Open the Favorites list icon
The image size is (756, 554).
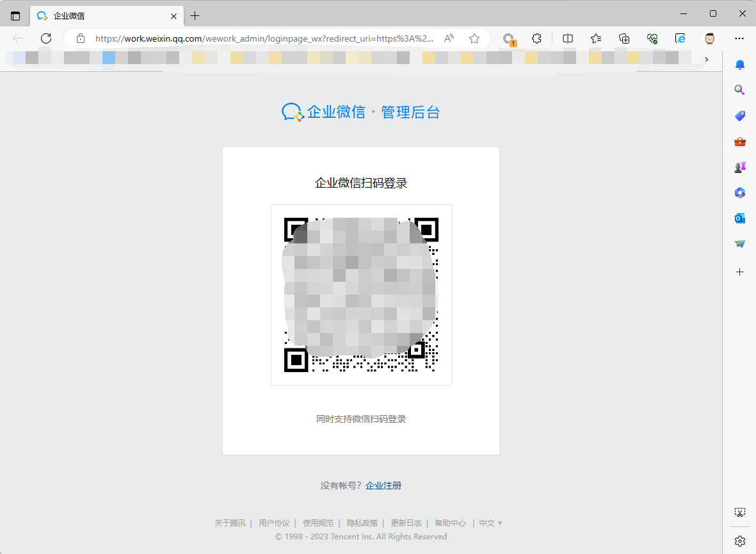(x=596, y=38)
